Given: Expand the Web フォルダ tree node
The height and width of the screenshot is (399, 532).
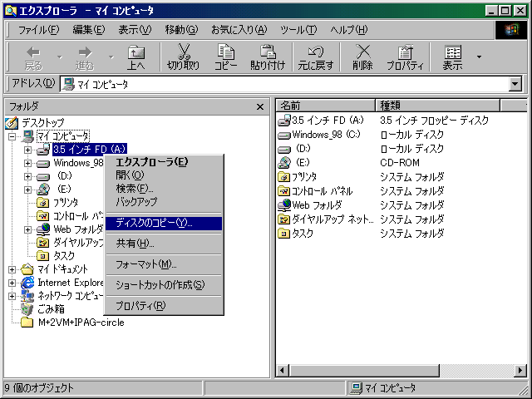Looking at the screenshot, I should click(27, 229).
